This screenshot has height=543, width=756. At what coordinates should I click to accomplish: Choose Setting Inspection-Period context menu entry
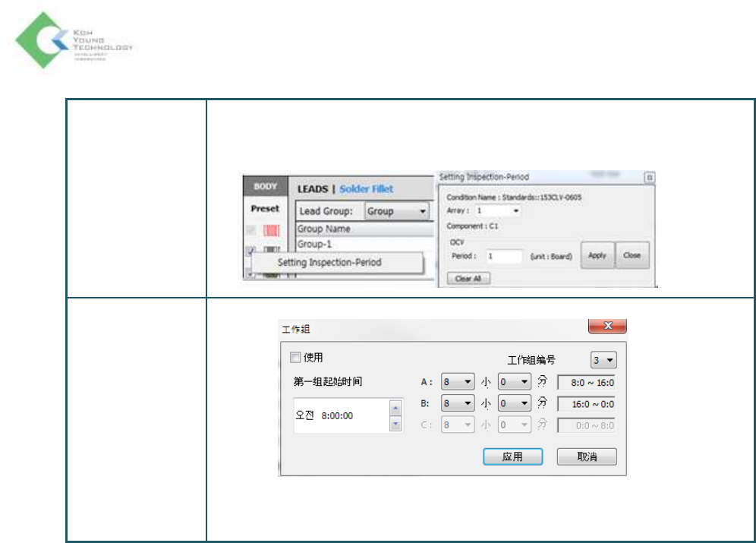tap(337, 263)
